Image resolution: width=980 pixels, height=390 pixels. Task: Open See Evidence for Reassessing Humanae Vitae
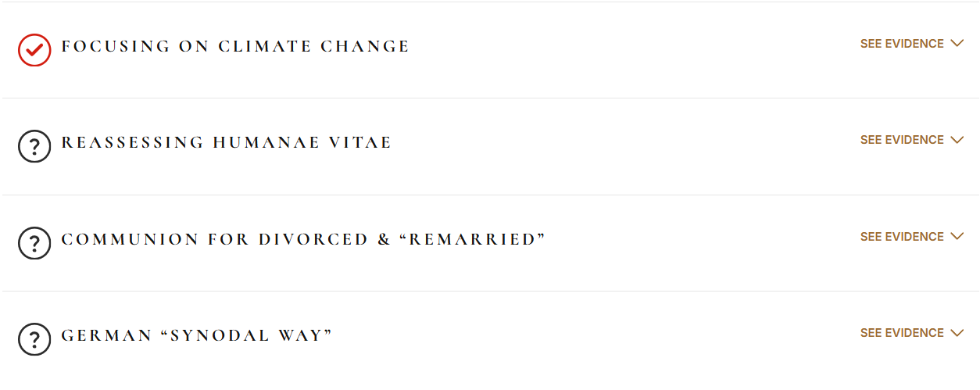coord(902,140)
